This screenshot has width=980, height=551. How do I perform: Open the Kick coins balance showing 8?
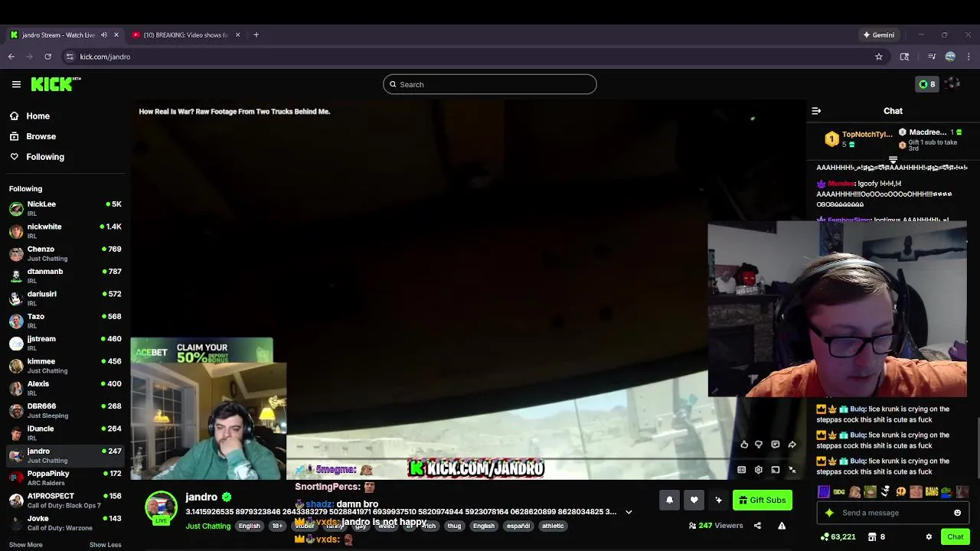point(927,84)
